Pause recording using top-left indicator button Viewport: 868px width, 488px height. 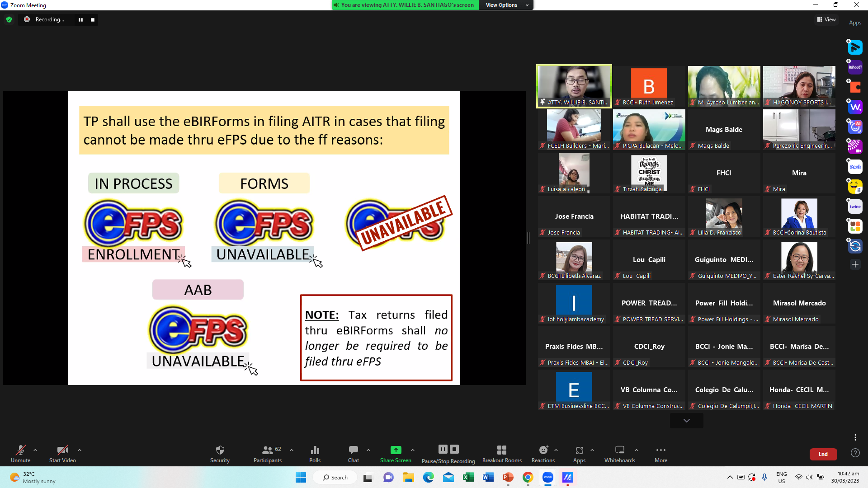tap(81, 19)
